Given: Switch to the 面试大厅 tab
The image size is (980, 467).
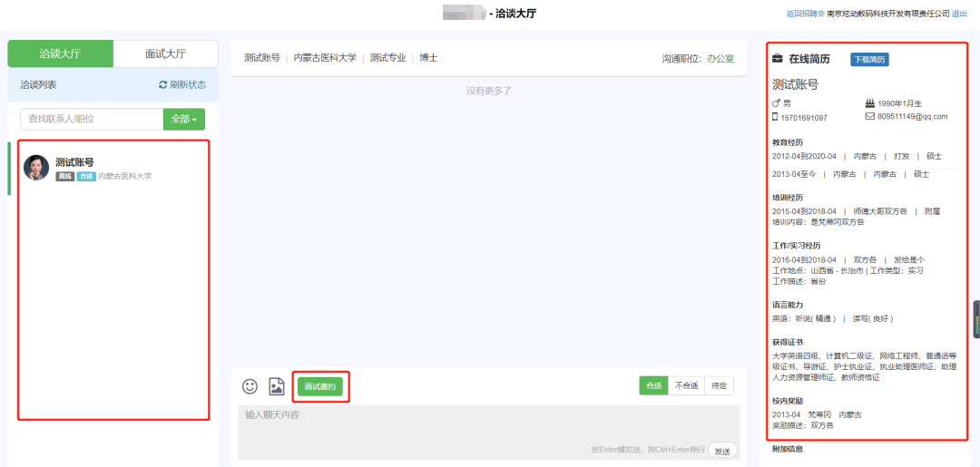Looking at the screenshot, I should (x=165, y=54).
